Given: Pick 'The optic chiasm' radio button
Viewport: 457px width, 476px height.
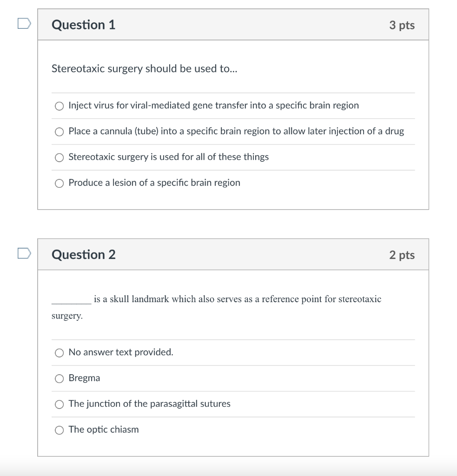Looking at the screenshot, I should 59,430.
